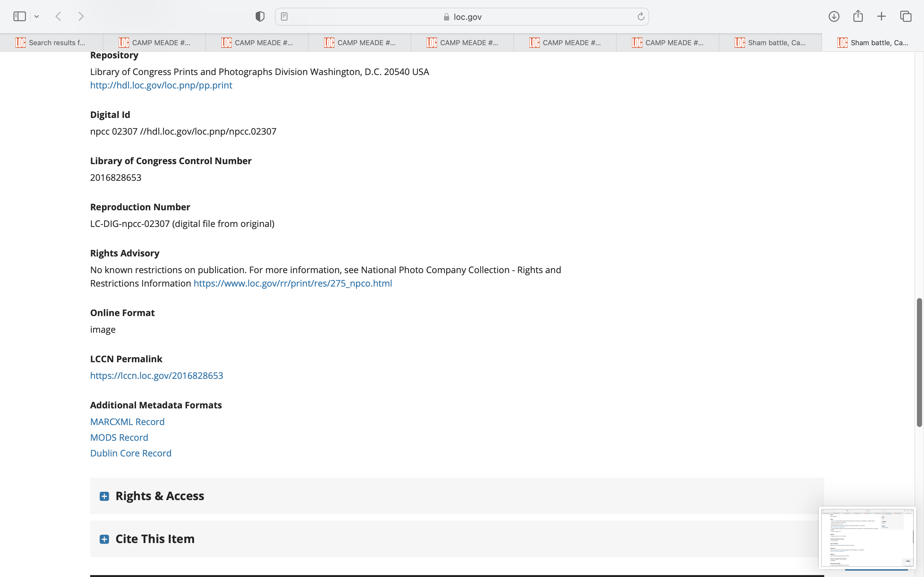This screenshot has height=577, width=924.
Task: Go back with the left arrow
Action: (58, 16)
